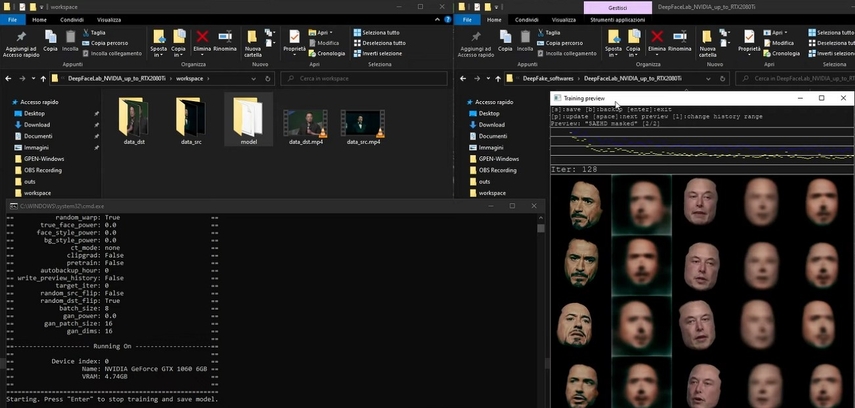The width and height of the screenshot is (855, 408).
Task: Open Strumenti applicazioni tab in DeepFaceLab window
Action: (617, 20)
